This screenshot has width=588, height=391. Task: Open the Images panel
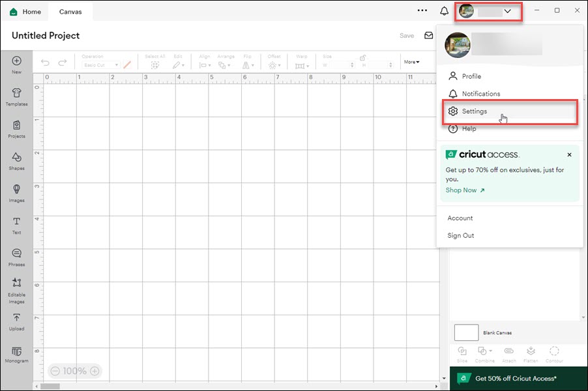pyautogui.click(x=16, y=194)
